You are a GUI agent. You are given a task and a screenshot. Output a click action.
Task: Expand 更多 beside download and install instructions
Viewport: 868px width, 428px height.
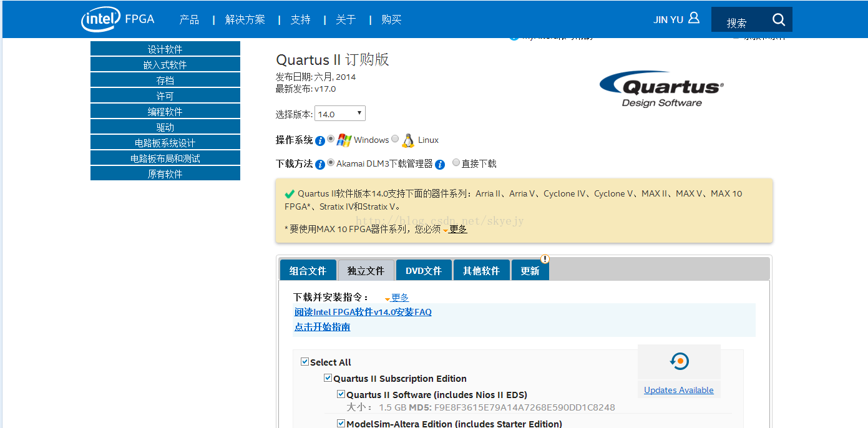pyautogui.click(x=400, y=298)
